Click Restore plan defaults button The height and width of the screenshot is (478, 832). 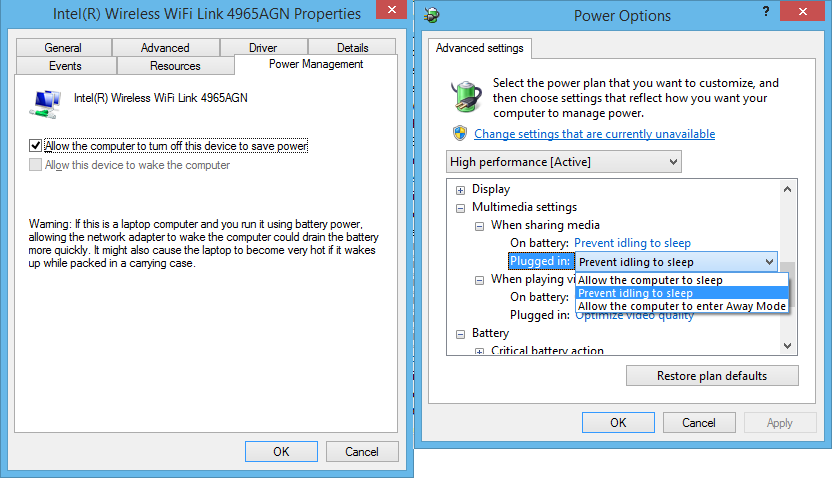[x=712, y=376]
